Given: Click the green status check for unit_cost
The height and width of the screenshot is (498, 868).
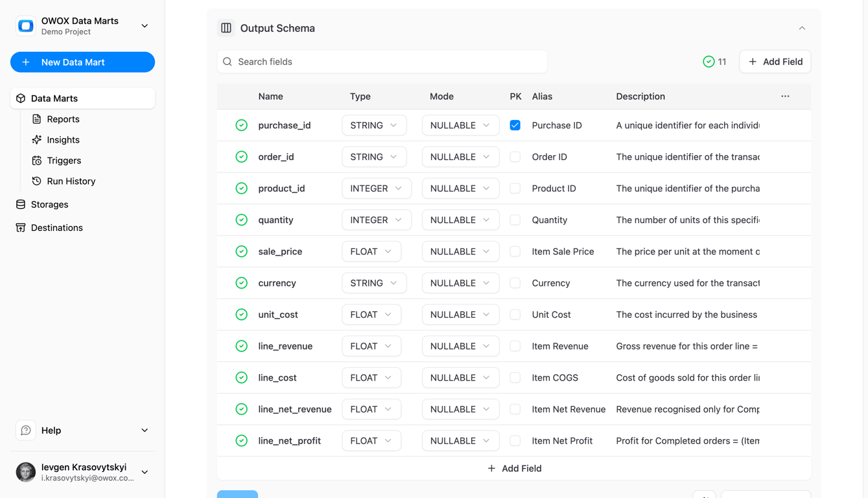Looking at the screenshot, I should [241, 314].
